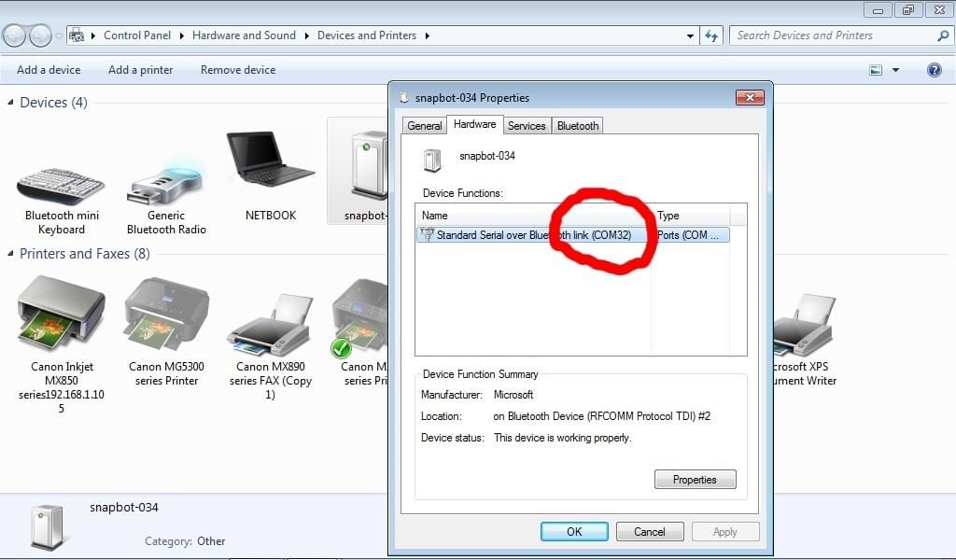Select Canon MX890 series FAX icon
956x560 pixels.
click(270, 324)
